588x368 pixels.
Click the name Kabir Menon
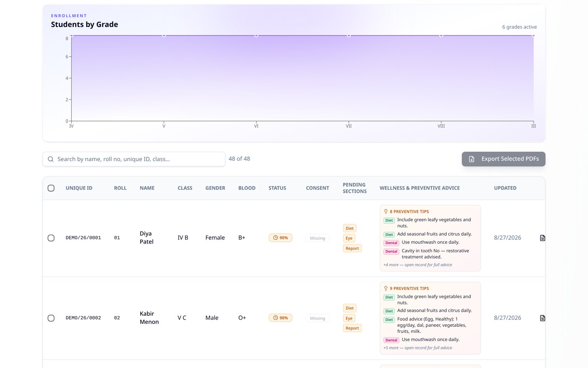149,318
